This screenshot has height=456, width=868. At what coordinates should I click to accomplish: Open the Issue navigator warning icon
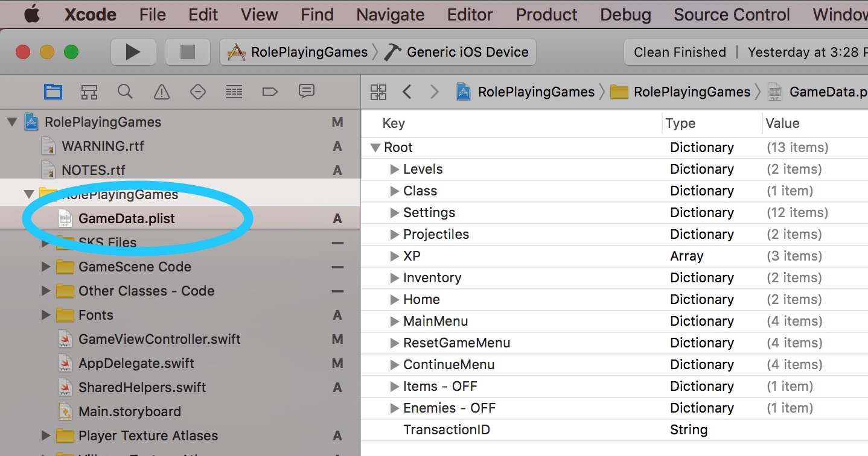pos(161,91)
